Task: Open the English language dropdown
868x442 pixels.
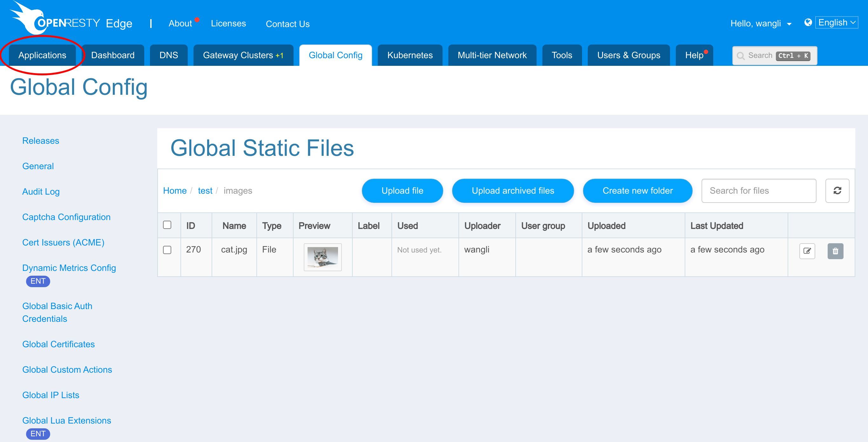Action: (836, 23)
